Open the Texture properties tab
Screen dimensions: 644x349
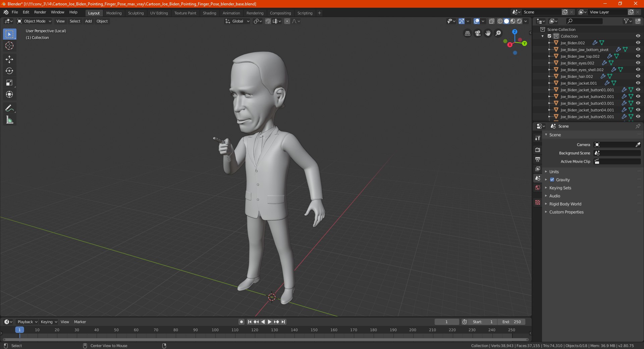point(538,202)
